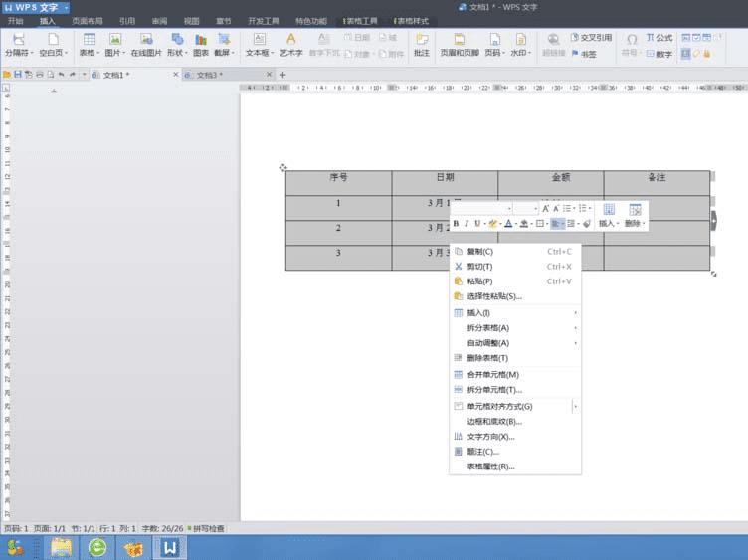Screen dimensions: 748x560
Task: Click 插入 insert table icon in mini toolbar
Action: 609,209
